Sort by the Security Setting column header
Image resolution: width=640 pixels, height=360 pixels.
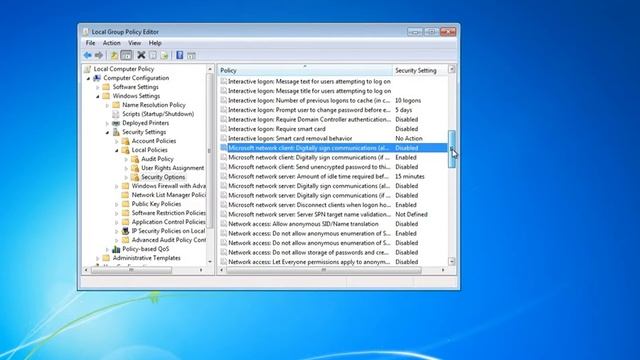pos(420,70)
